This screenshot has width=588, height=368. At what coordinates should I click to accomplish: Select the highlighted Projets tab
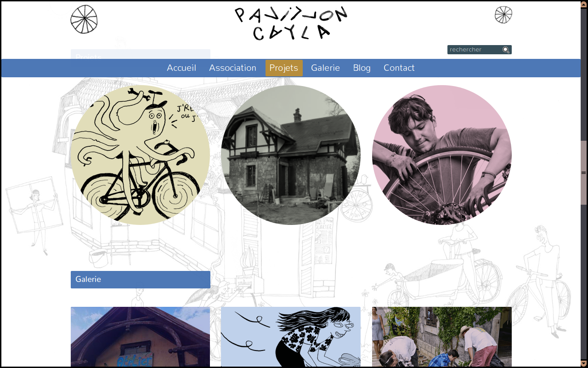[x=284, y=68]
